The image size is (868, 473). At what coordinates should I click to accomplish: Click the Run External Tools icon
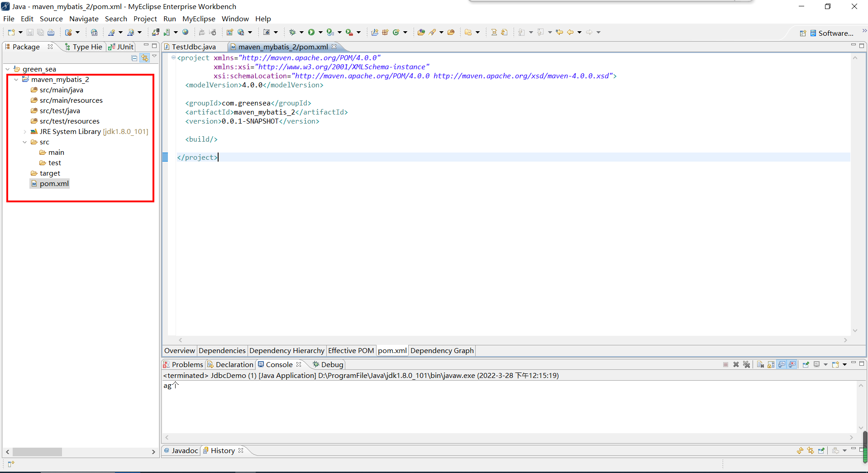349,32
